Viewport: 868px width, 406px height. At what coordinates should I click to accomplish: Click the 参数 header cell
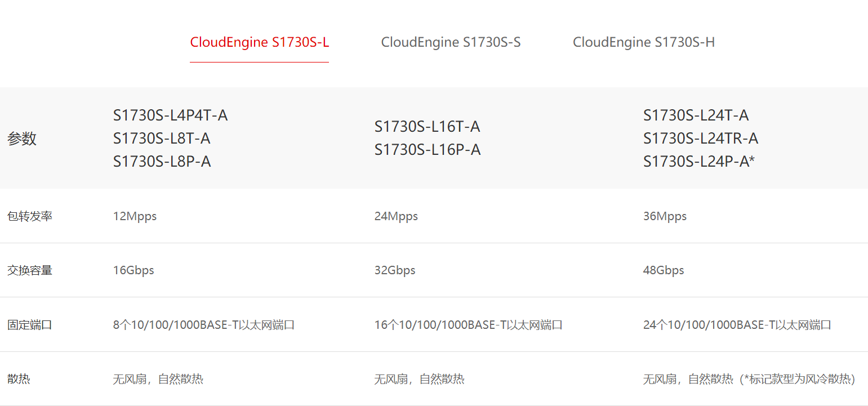(22, 139)
